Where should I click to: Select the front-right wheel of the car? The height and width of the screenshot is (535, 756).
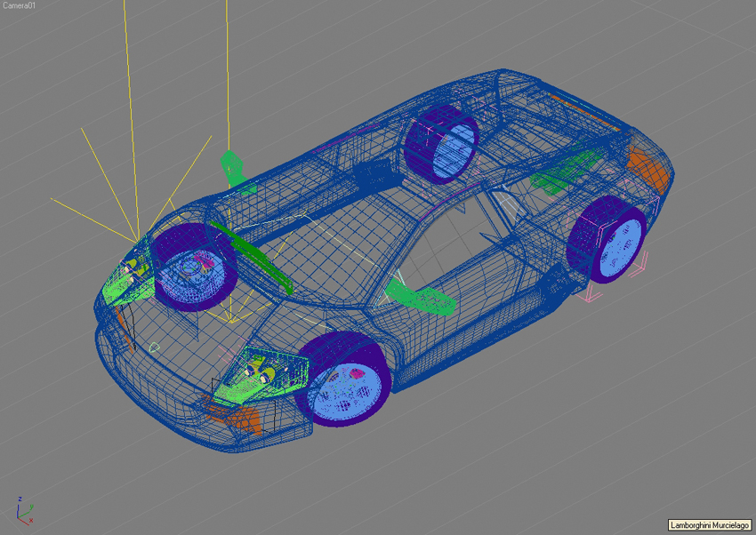tap(343, 379)
